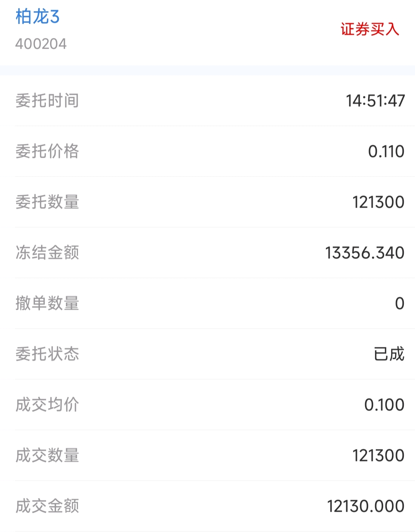The width and height of the screenshot is (415, 532).
Task: Open the 柏龙3 stock name link
Action: click(x=38, y=17)
